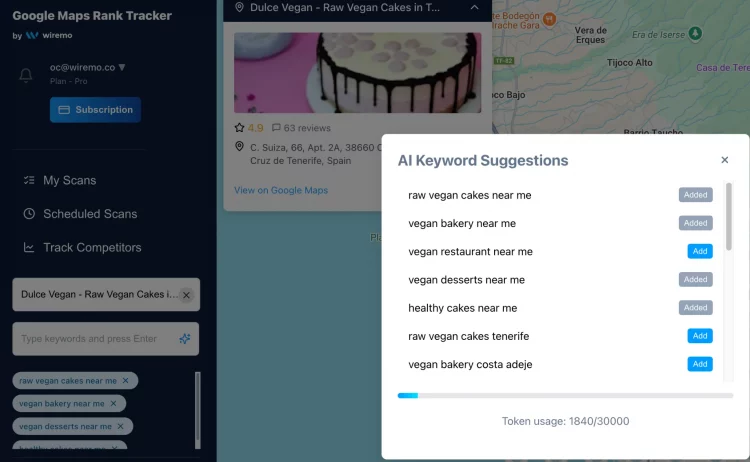Click Added for 'healthy cakes near me'
This screenshot has height=462, width=750.
click(695, 308)
